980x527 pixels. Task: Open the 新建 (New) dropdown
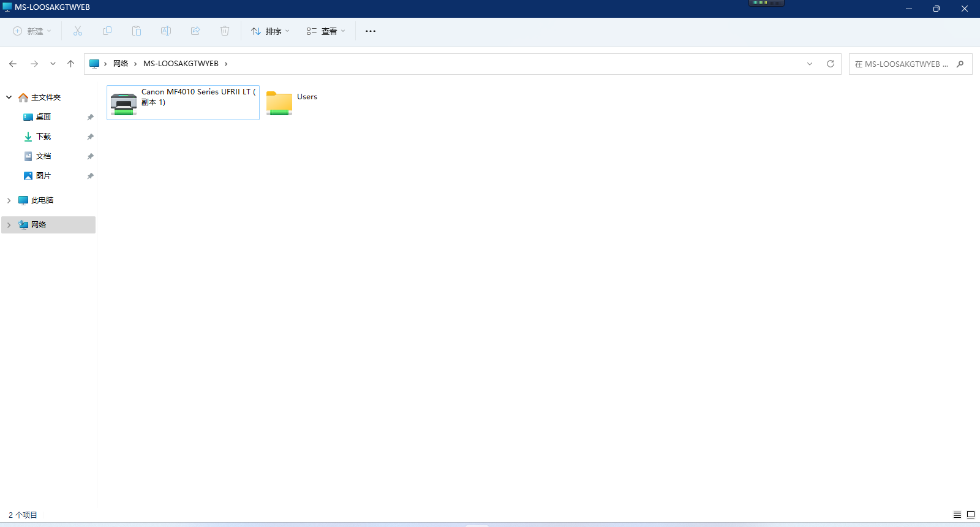[x=32, y=31]
